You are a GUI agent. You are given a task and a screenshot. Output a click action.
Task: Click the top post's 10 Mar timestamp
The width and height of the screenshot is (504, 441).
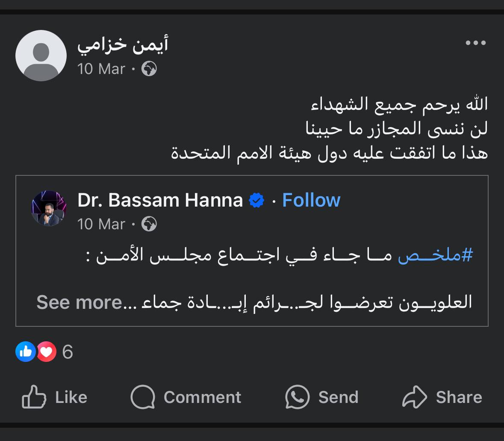pyautogui.click(x=101, y=69)
